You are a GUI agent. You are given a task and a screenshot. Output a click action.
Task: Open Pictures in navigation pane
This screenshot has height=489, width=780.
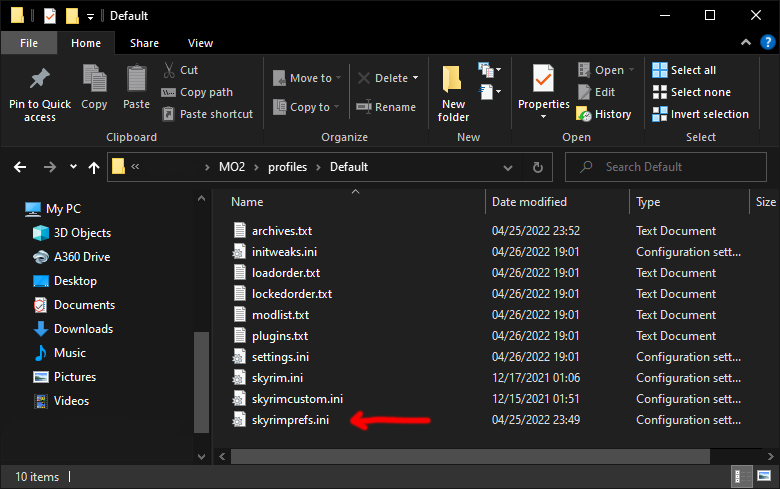coord(65,377)
